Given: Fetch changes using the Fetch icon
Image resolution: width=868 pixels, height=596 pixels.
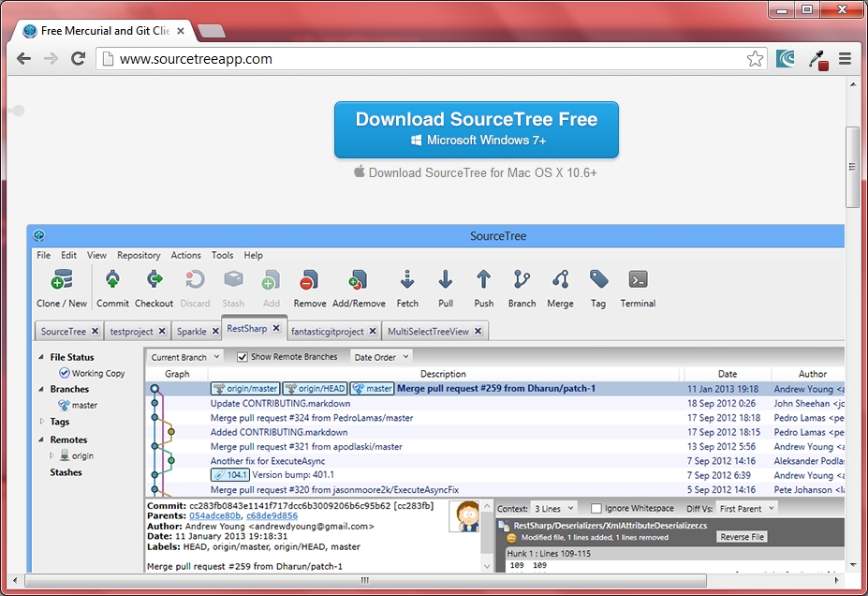Looking at the screenshot, I should pos(406,286).
